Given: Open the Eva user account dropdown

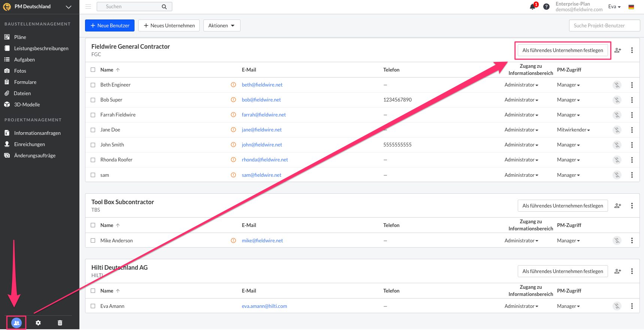Looking at the screenshot, I should coord(614,7).
